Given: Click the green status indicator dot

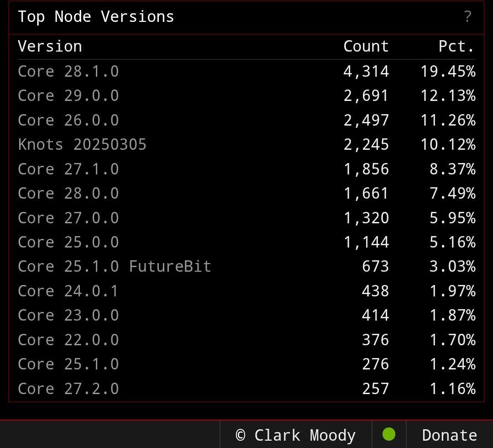Looking at the screenshot, I should pos(388,434).
